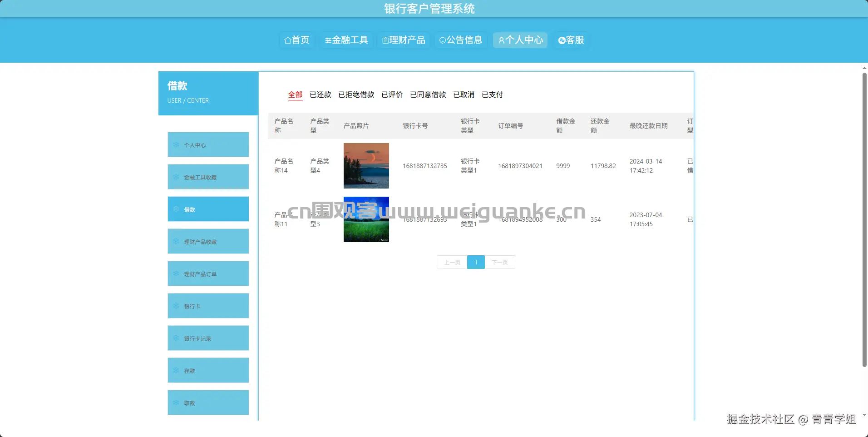Open the 金融工具 navigation item

click(346, 40)
